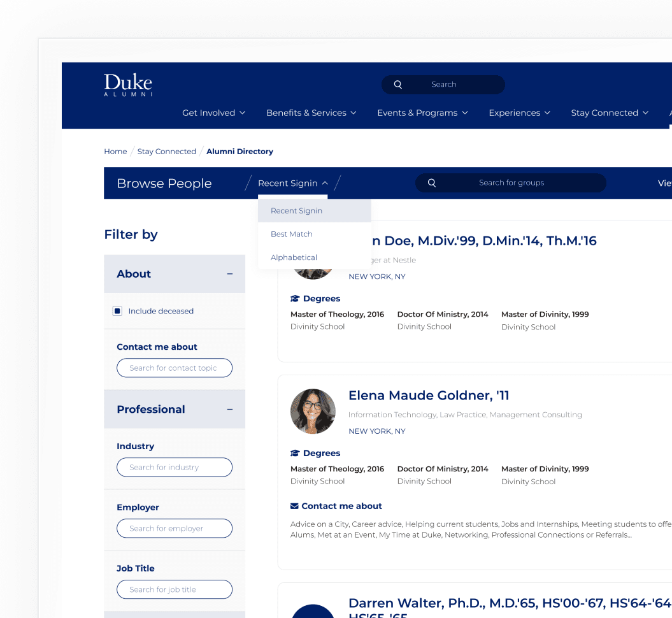Image resolution: width=672 pixels, height=618 pixels.
Task: Click the Search for industry input field
Action: (174, 467)
